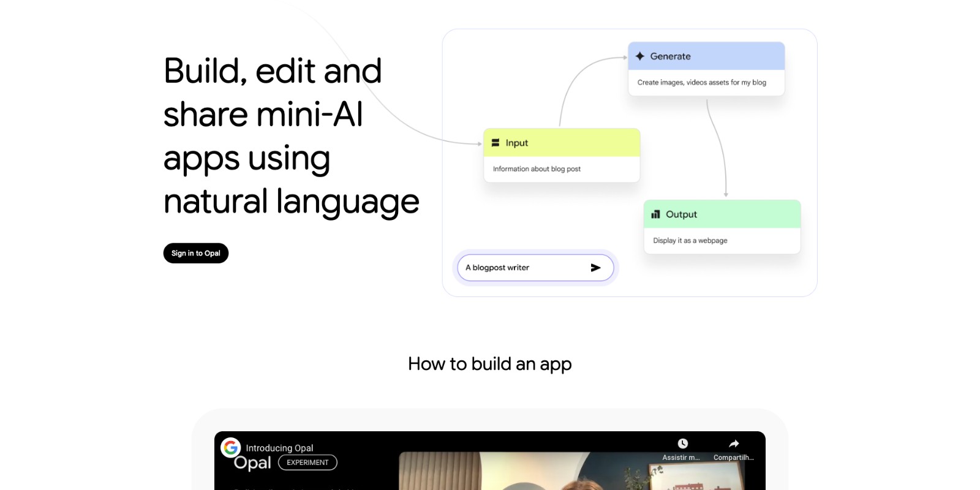Screen dimensions: 980x490
Task: Click the 'How to build an app' heading
Action: [489, 364]
